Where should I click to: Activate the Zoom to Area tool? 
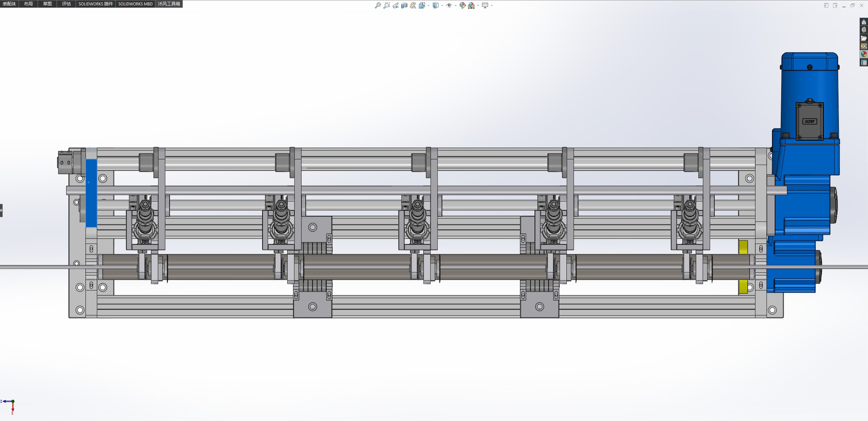click(x=386, y=5)
